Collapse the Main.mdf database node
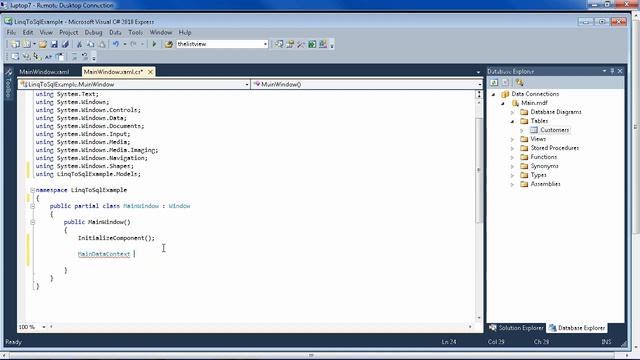Image resolution: width=640 pixels, height=360 pixels. [x=503, y=103]
